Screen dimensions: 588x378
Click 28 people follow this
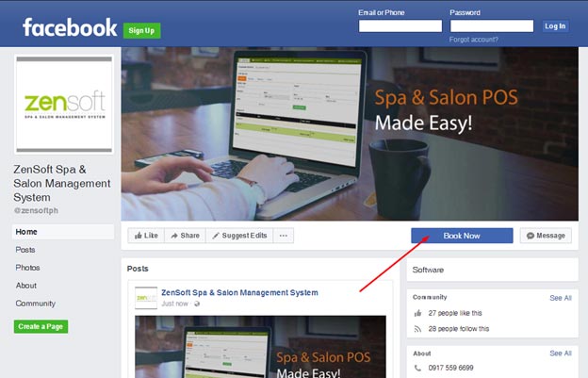tap(459, 329)
